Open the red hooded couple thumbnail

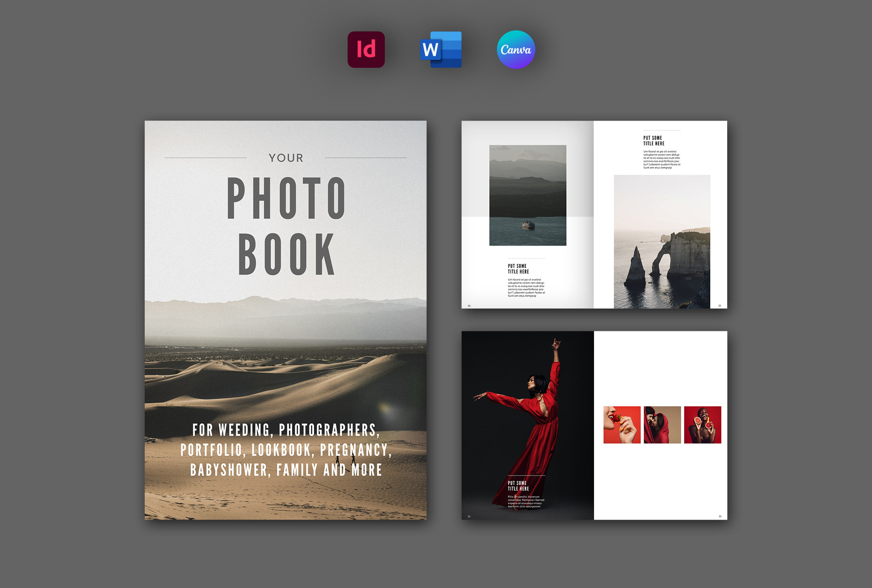click(x=662, y=425)
